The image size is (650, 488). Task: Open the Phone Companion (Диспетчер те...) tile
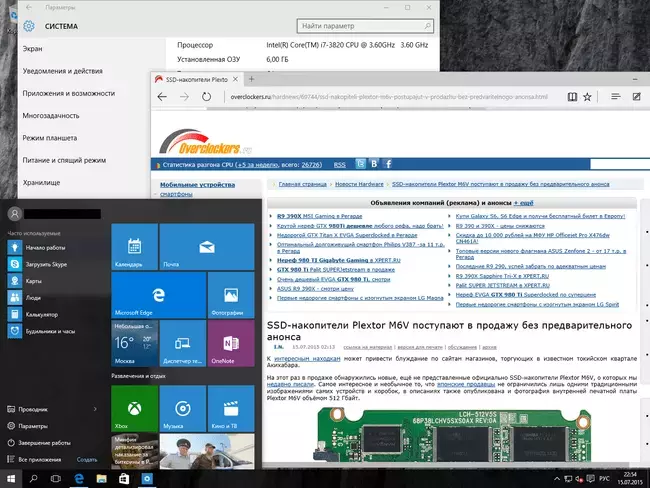pos(183,343)
